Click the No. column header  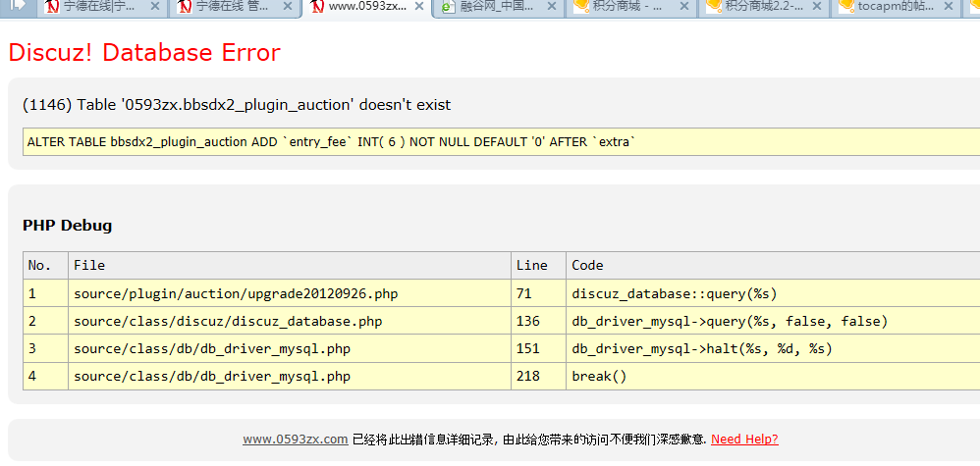coord(45,266)
